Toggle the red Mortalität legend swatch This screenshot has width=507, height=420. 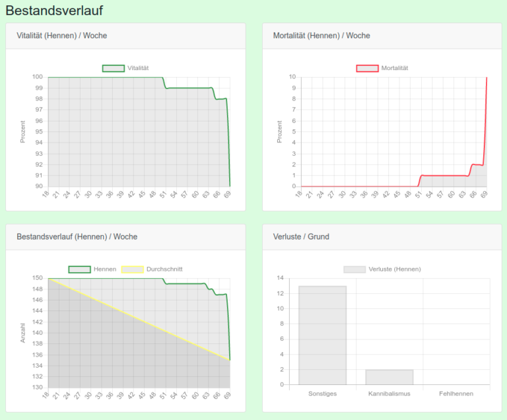coord(367,68)
